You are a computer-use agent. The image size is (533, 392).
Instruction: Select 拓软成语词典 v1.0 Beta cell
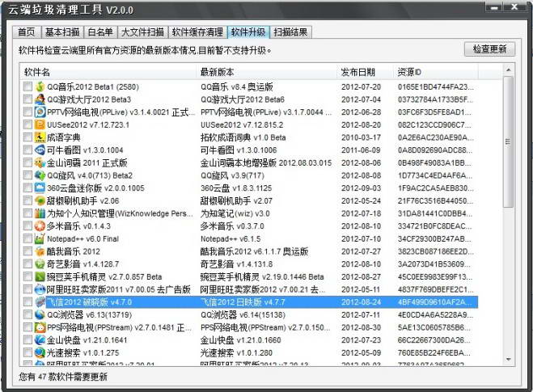[x=243, y=137]
